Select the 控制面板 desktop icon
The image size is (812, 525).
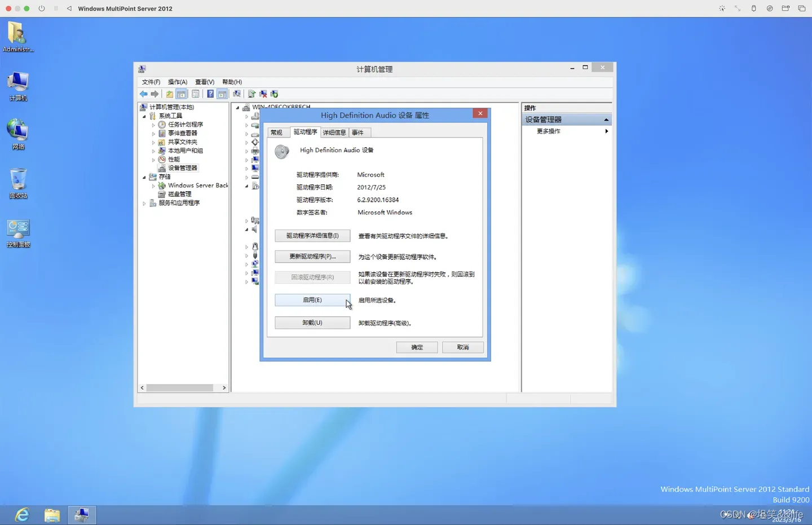point(18,233)
